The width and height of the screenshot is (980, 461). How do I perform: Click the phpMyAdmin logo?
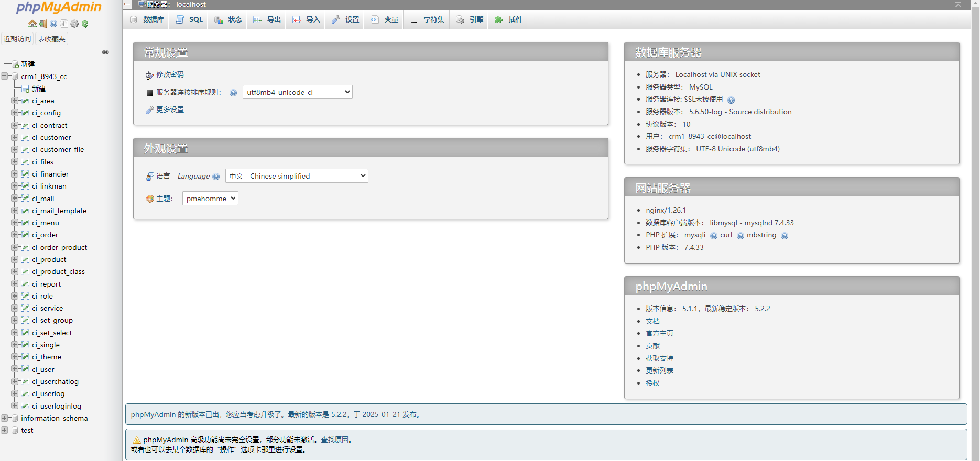pyautogui.click(x=59, y=7)
